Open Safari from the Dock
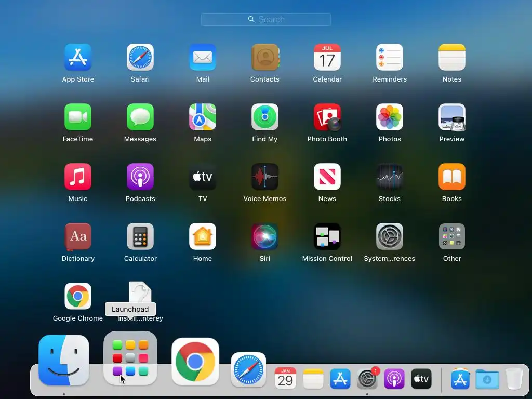 (248, 370)
